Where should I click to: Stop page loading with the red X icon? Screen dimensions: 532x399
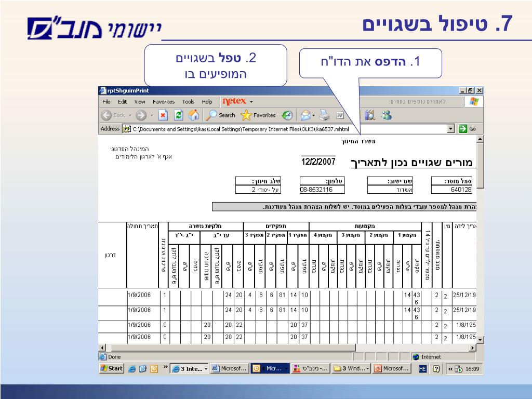pyautogui.click(x=163, y=115)
